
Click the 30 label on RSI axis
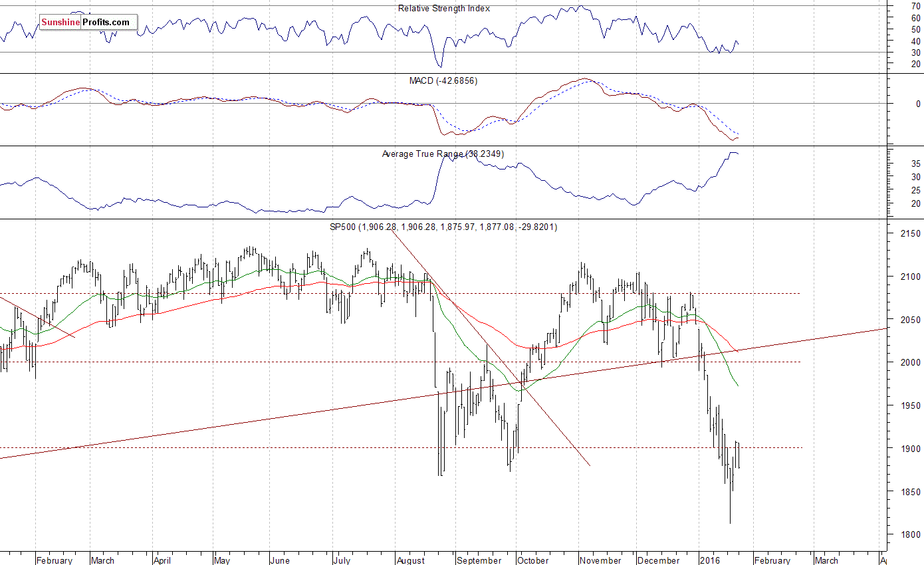[x=915, y=53]
